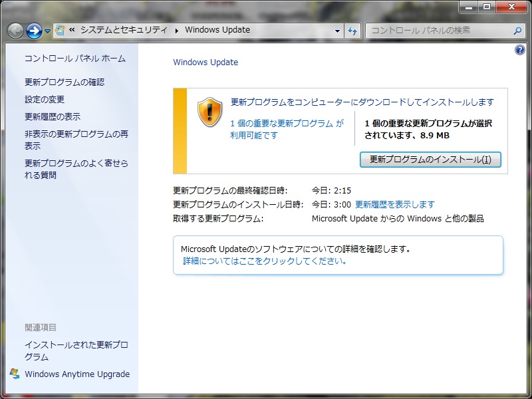This screenshot has width=532, height=399.
Task: Click the text 今日: 2:15
Action: click(331, 190)
